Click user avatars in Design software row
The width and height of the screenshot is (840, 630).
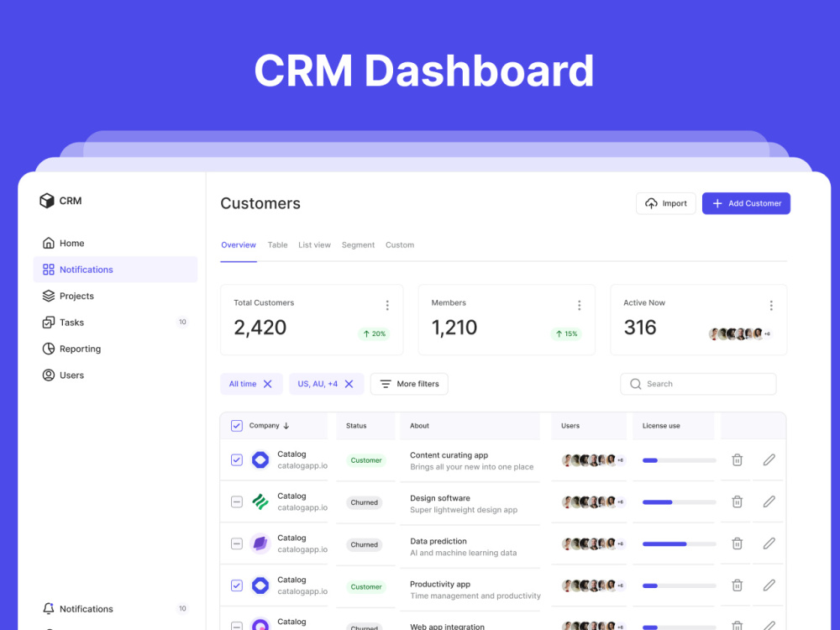click(x=593, y=502)
